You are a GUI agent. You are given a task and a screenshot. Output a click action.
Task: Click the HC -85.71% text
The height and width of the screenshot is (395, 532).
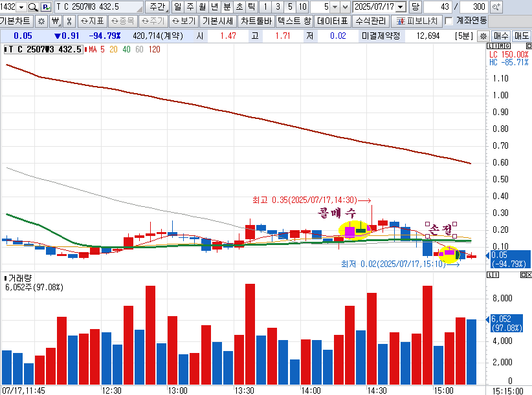(x=509, y=62)
